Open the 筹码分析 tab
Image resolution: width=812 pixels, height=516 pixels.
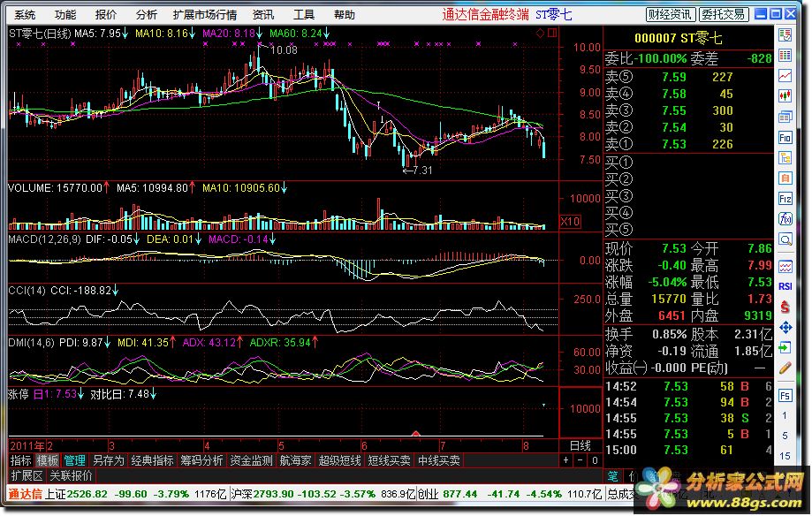pyautogui.click(x=202, y=460)
